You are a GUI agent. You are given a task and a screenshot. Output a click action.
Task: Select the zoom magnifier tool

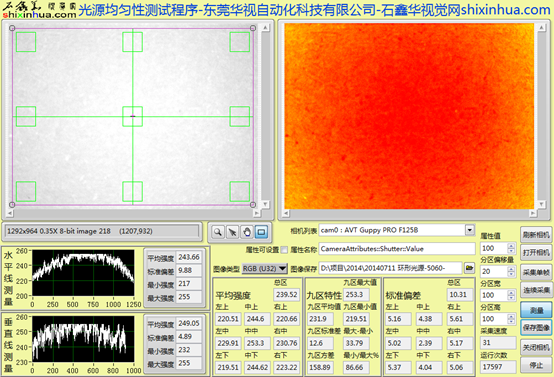pyautogui.click(x=218, y=232)
